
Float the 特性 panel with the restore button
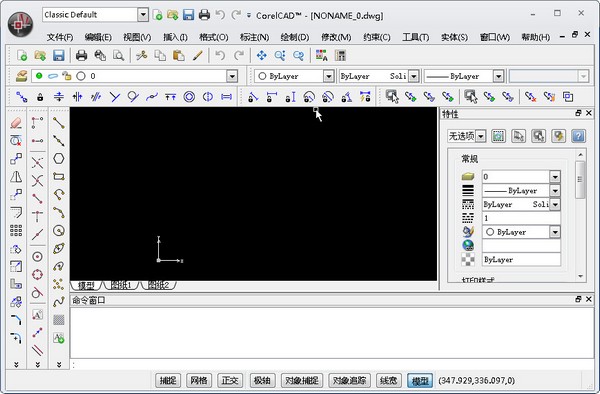[578, 113]
